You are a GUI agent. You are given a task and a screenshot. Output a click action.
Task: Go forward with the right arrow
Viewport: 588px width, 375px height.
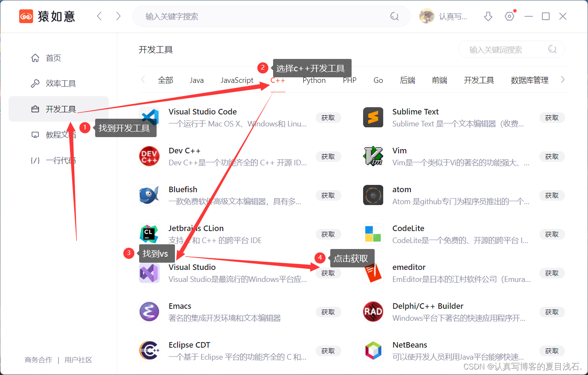click(x=118, y=16)
